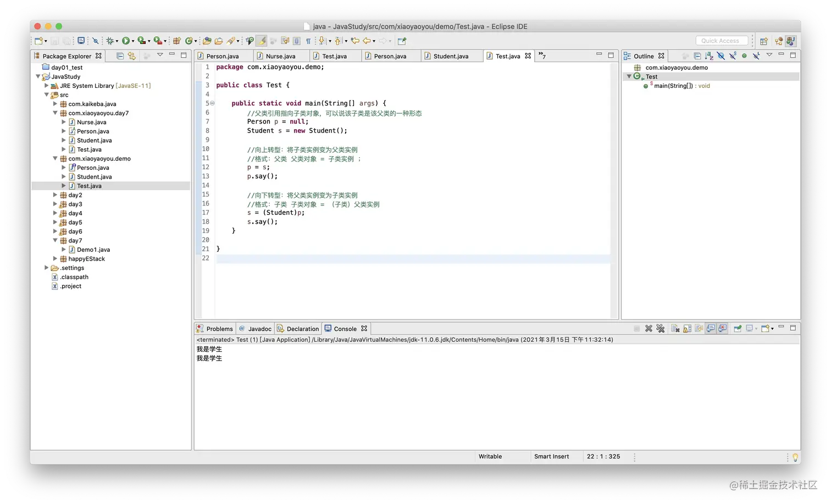Select Demo1.java in Package Explorer
831x504 pixels.
point(93,250)
